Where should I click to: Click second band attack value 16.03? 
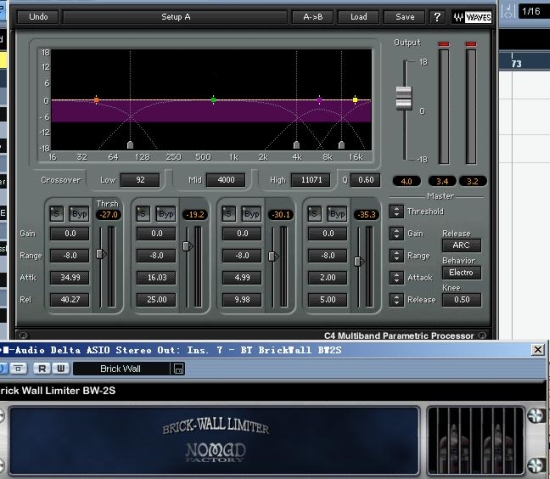(156, 277)
